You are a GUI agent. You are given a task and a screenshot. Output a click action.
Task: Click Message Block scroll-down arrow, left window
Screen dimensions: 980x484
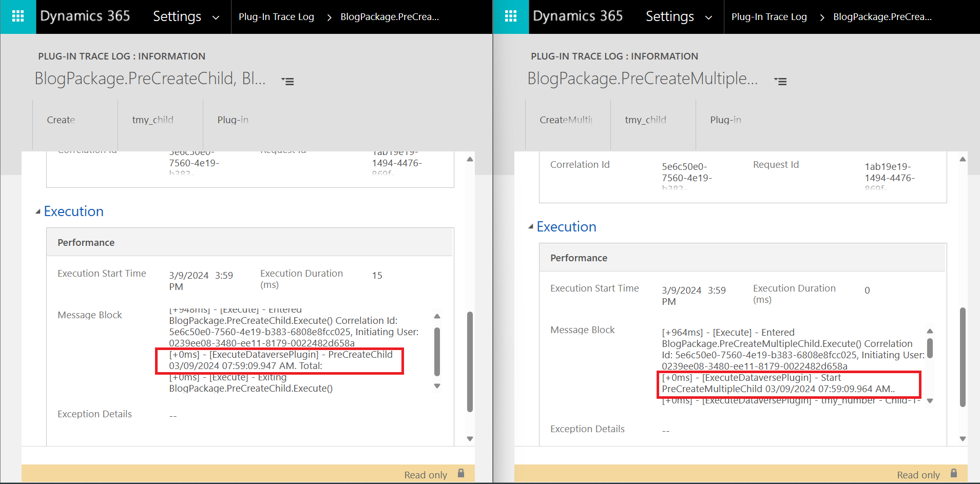(437, 386)
